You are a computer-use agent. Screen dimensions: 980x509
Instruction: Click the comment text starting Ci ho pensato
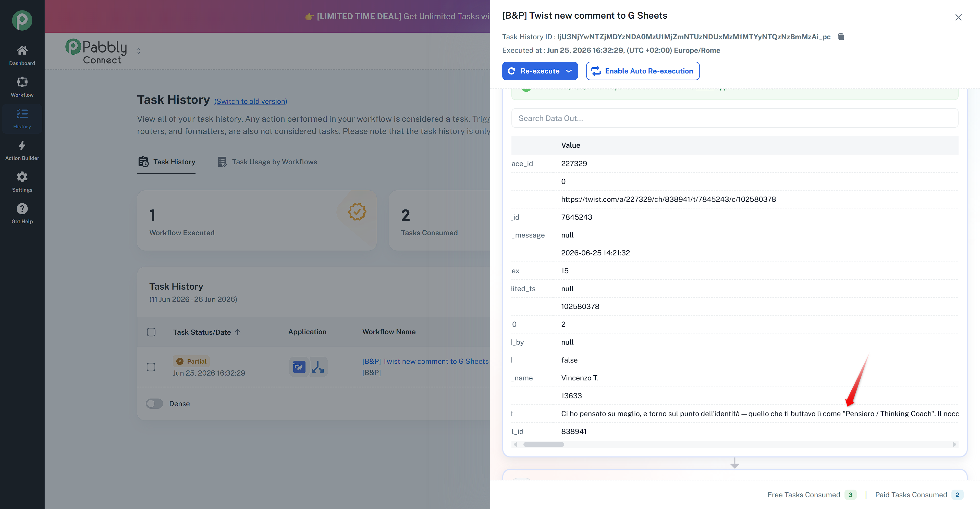[x=760, y=414]
